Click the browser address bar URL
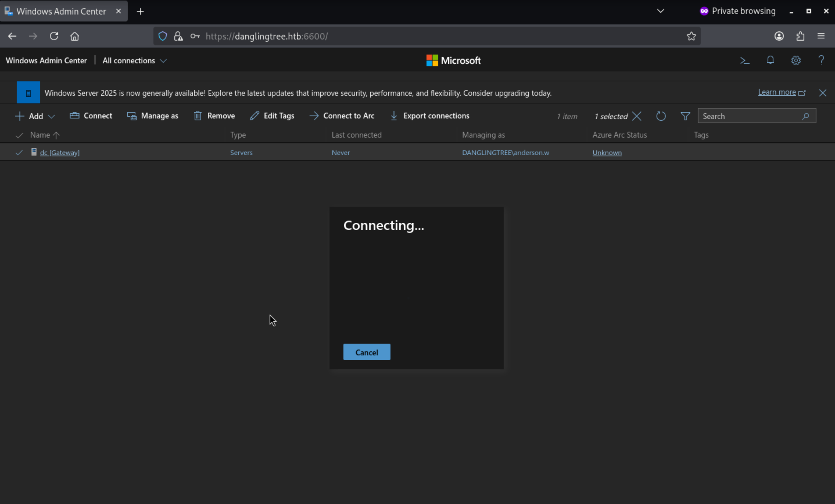The height and width of the screenshot is (504, 835). [x=267, y=36]
